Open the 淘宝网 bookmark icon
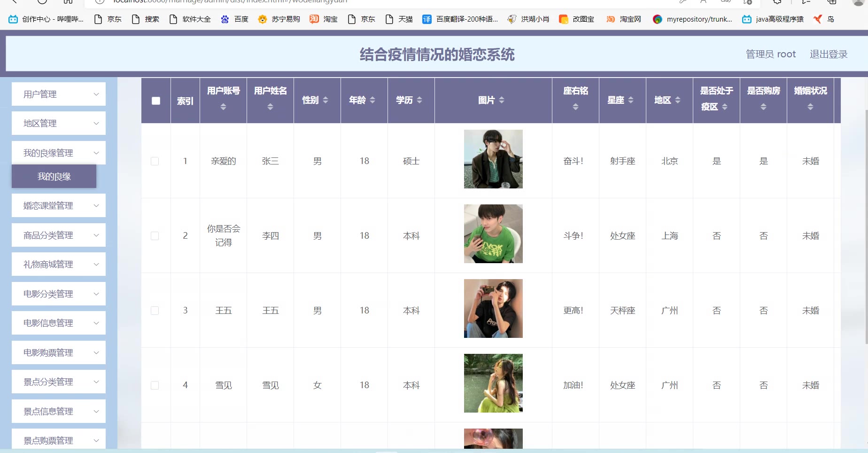This screenshot has width=868, height=453. click(x=611, y=19)
